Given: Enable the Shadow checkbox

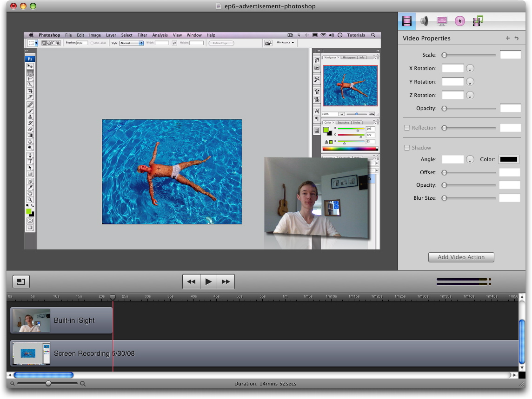Looking at the screenshot, I should [x=407, y=148].
